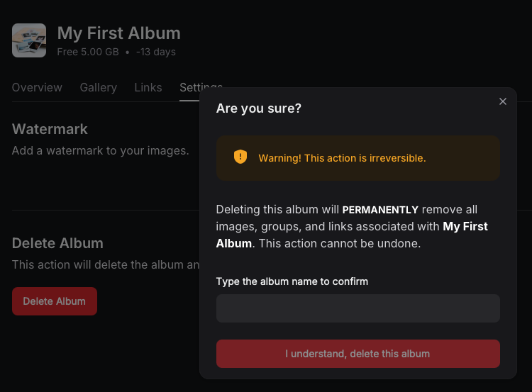Go to the Links tab

(x=148, y=87)
